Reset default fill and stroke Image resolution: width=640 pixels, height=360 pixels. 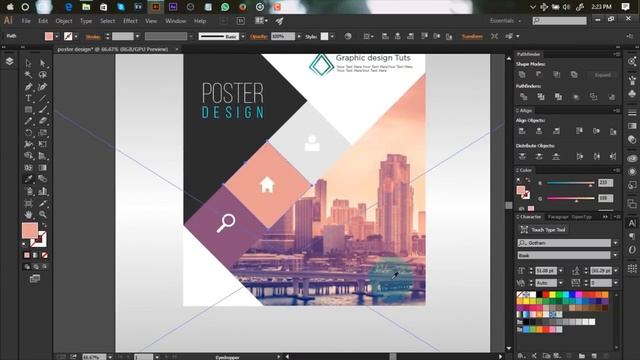pyautogui.click(x=24, y=245)
